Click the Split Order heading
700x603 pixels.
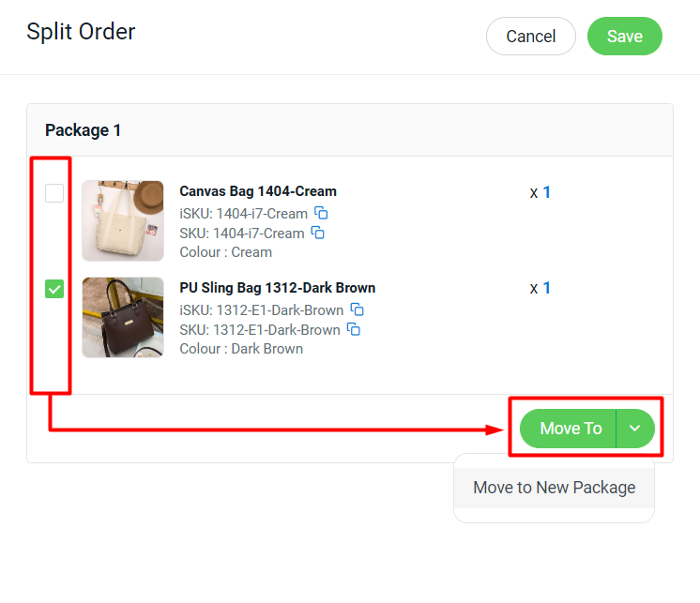click(x=81, y=32)
